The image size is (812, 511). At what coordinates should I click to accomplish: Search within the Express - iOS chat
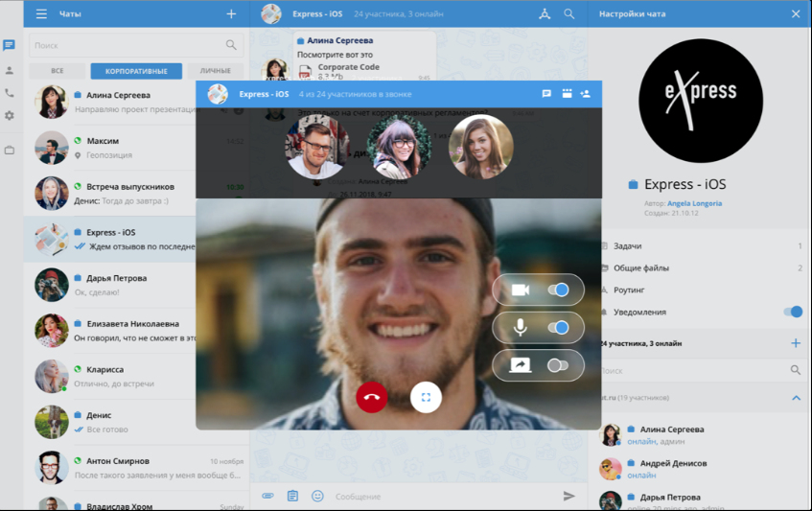coord(568,14)
